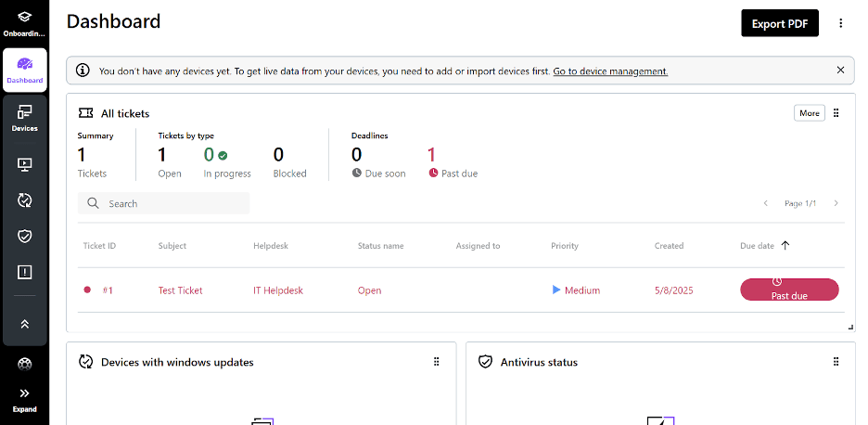The width and height of the screenshot is (868, 425).
Task: Sort by Status name column
Action: click(x=380, y=246)
